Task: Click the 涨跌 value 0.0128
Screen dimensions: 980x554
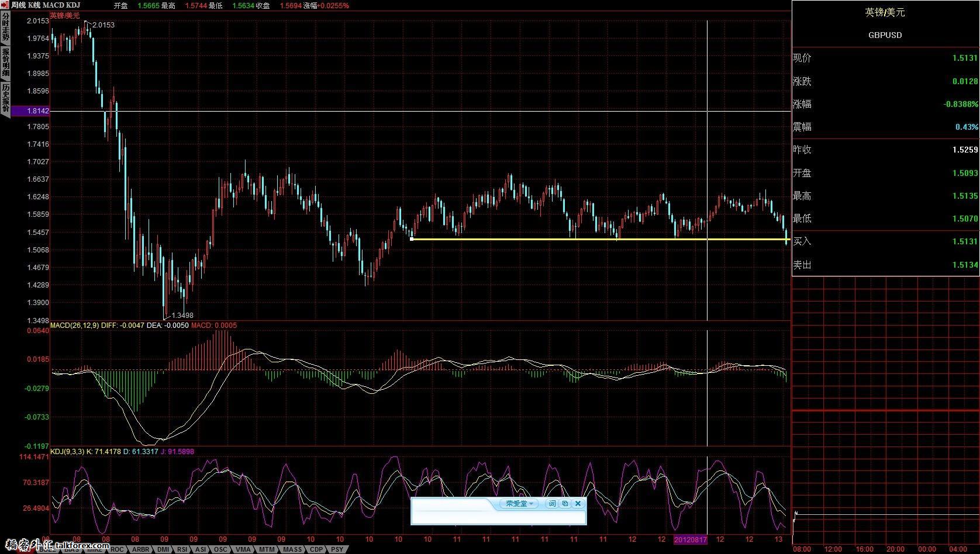Action: click(x=965, y=81)
